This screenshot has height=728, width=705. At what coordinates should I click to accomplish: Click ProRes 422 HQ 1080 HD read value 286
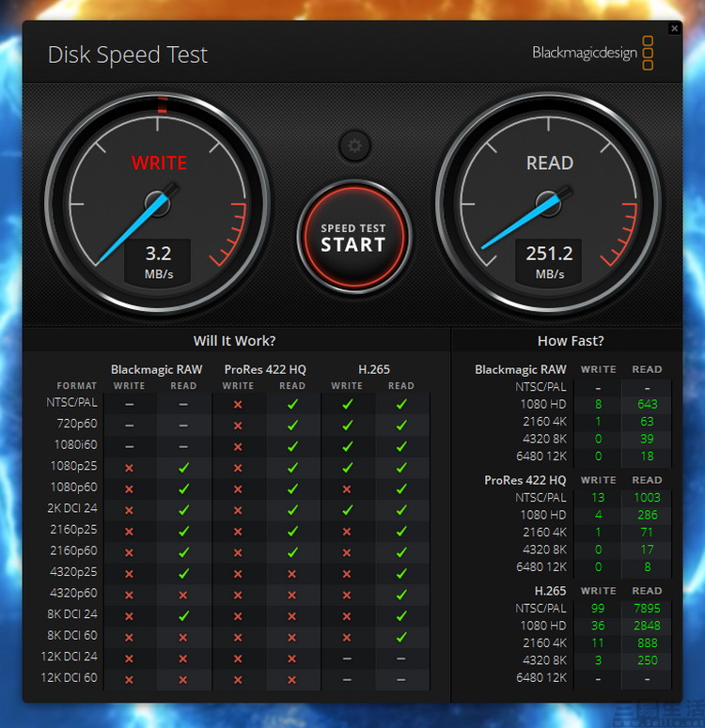647,515
